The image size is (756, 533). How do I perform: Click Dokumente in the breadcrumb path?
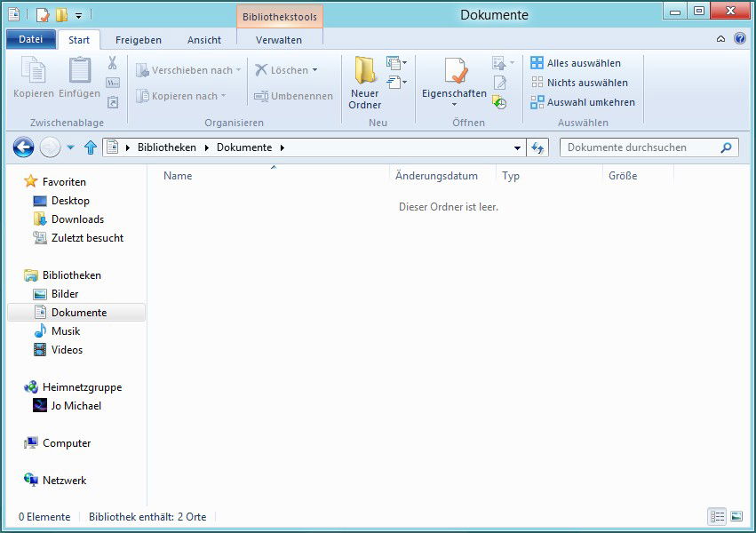click(x=244, y=147)
